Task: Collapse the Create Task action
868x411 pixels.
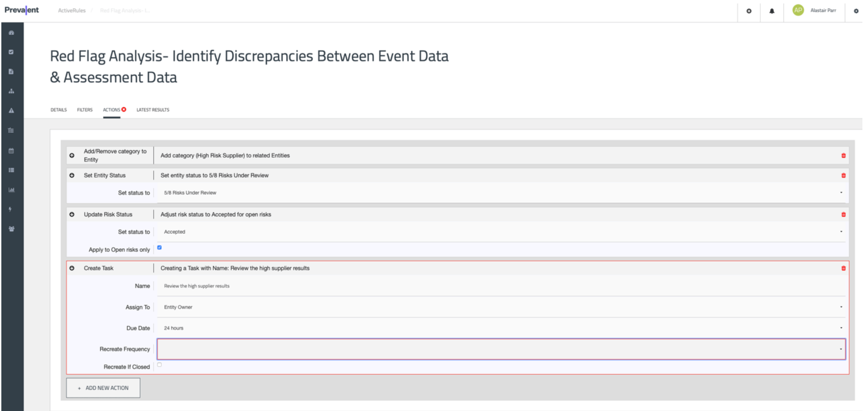Action: (72, 268)
